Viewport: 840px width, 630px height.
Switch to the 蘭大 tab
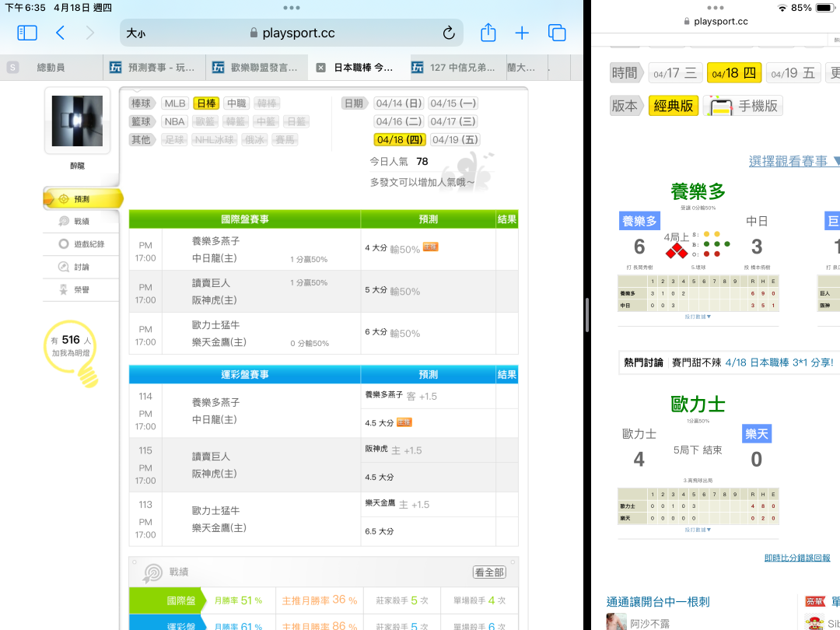pyautogui.click(x=527, y=68)
